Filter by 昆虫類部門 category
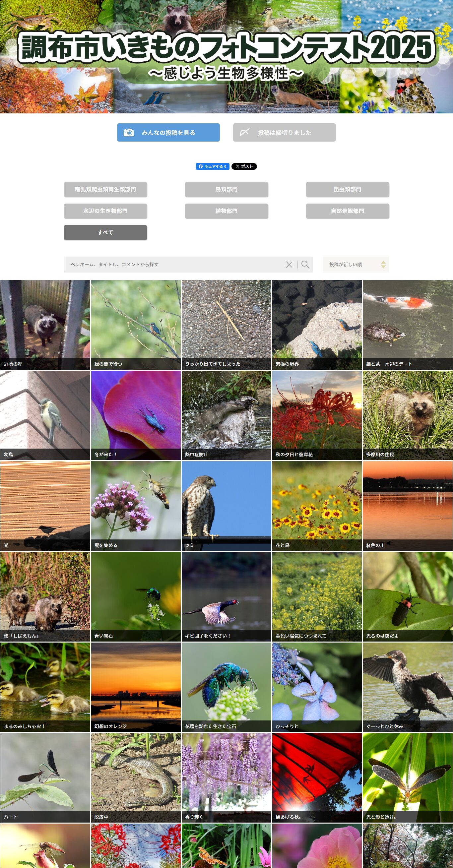The width and height of the screenshot is (453, 868). 348,189
